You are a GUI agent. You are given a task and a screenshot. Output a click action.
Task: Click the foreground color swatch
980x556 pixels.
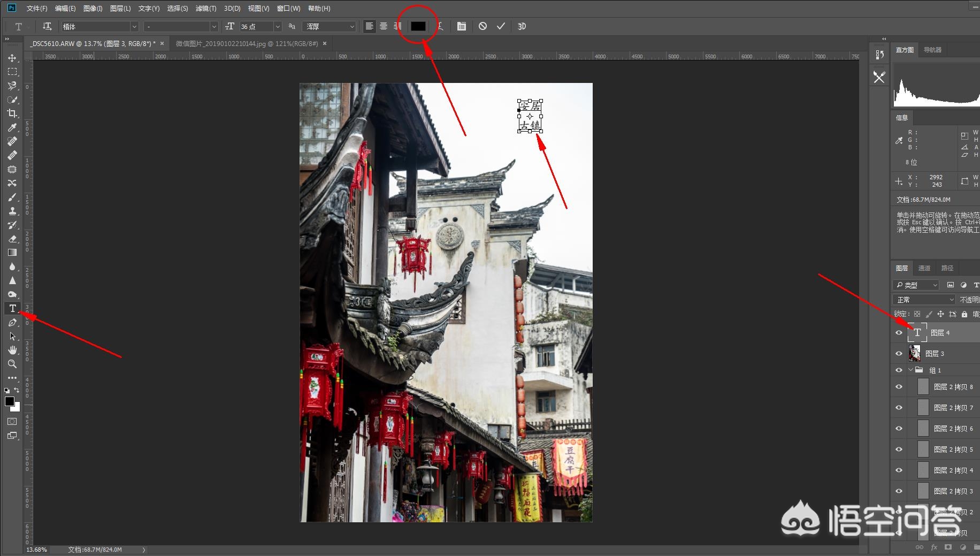pyautogui.click(x=10, y=401)
